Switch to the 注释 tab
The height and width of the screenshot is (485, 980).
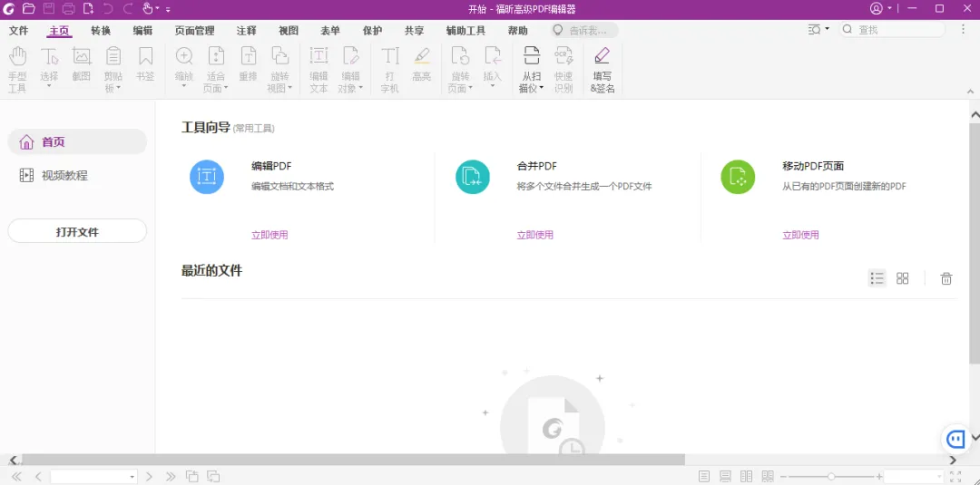pos(246,31)
